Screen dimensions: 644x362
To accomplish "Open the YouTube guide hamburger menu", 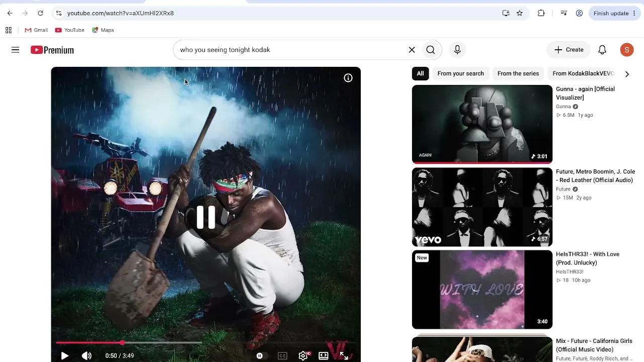I will pos(16,50).
